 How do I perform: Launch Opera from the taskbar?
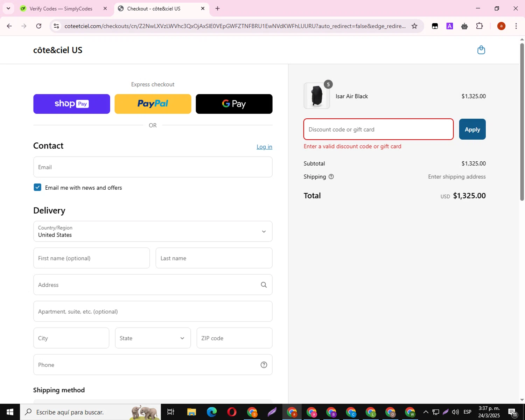pos(232,412)
